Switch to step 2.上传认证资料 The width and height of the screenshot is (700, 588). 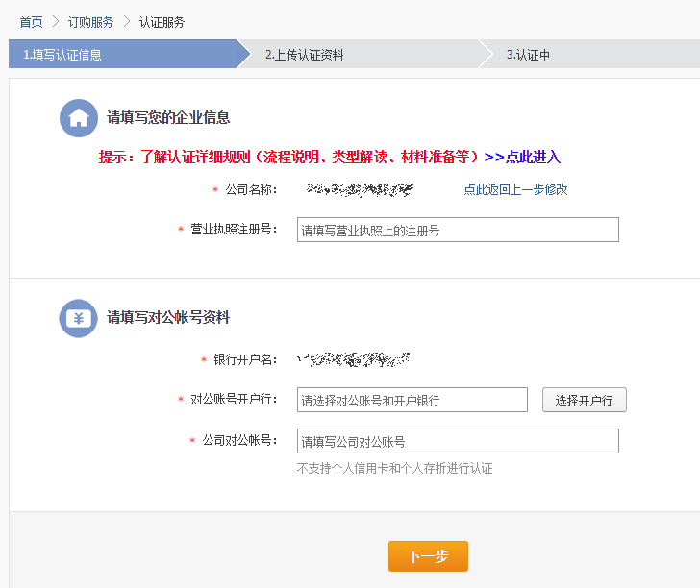[x=304, y=55]
